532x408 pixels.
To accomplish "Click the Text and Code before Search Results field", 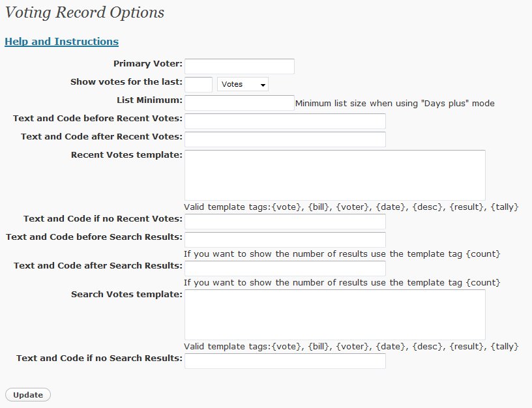I will click(x=285, y=240).
